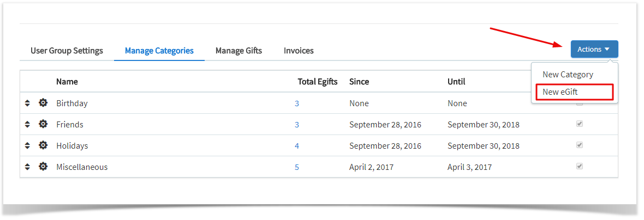The height and width of the screenshot is (220, 644).
Task: Select the Miscellaneous category name
Action: [x=82, y=167]
